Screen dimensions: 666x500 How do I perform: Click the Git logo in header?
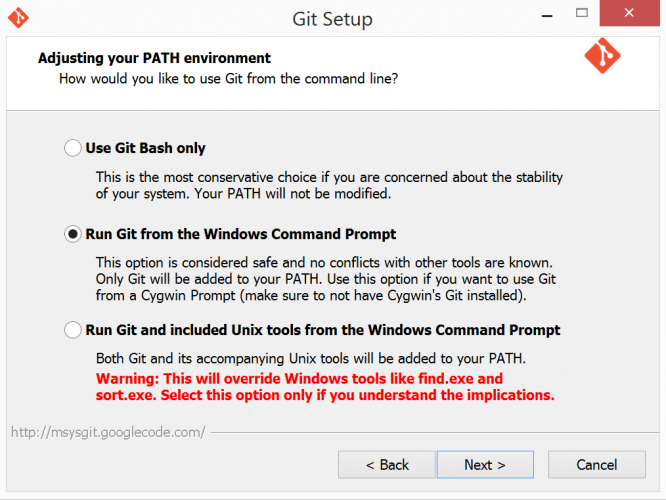pos(602,57)
